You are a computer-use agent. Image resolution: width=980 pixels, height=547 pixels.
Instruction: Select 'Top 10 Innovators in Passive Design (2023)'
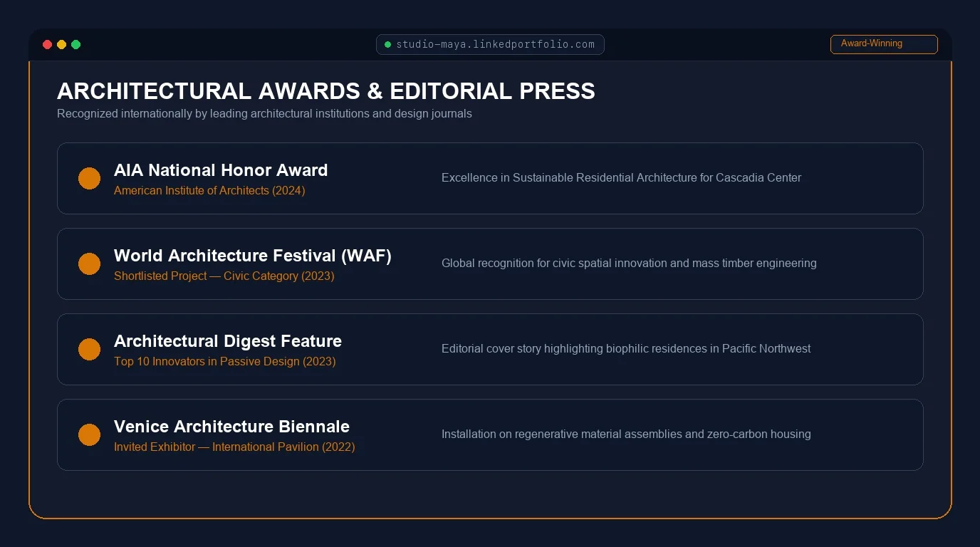click(x=224, y=362)
